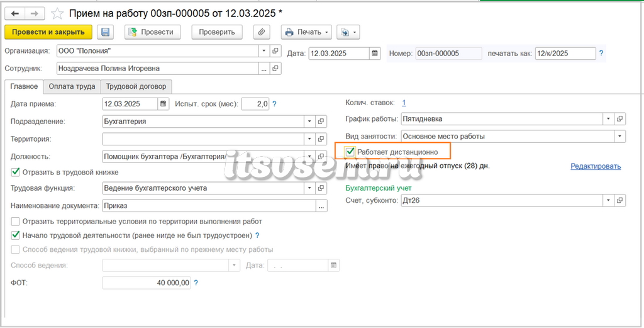The height and width of the screenshot is (328, 644).
Task: Click help question mark beside ФОТ
Action: [196, 283]
